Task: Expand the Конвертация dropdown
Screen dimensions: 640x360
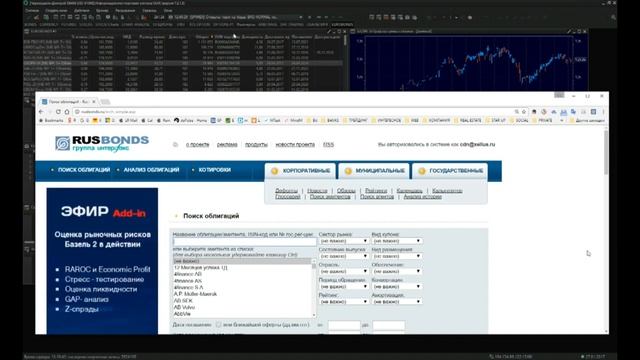Action: pyautogui.click(x=397, y=287)
